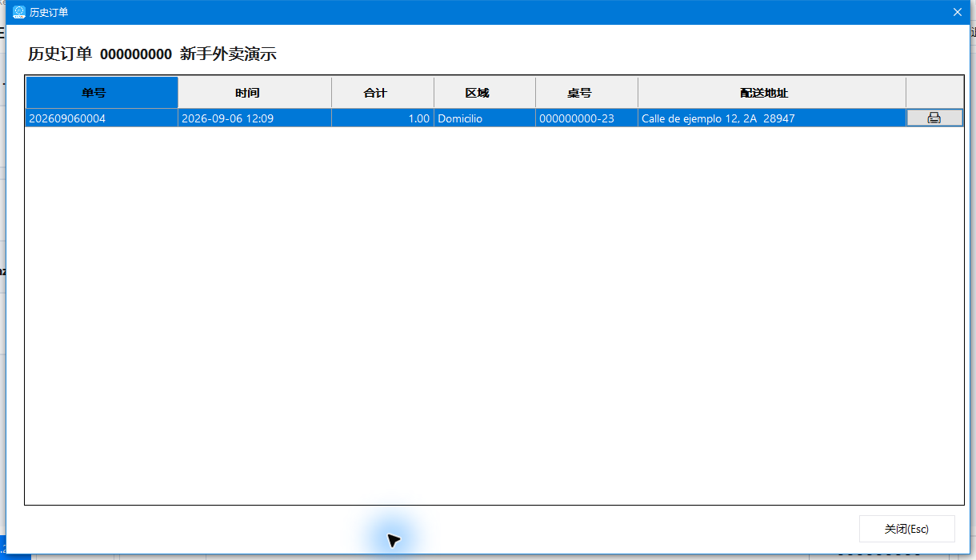Click the printer icon for order 202609060004
This screenshot has width=976, height=560.
(934, 118)
